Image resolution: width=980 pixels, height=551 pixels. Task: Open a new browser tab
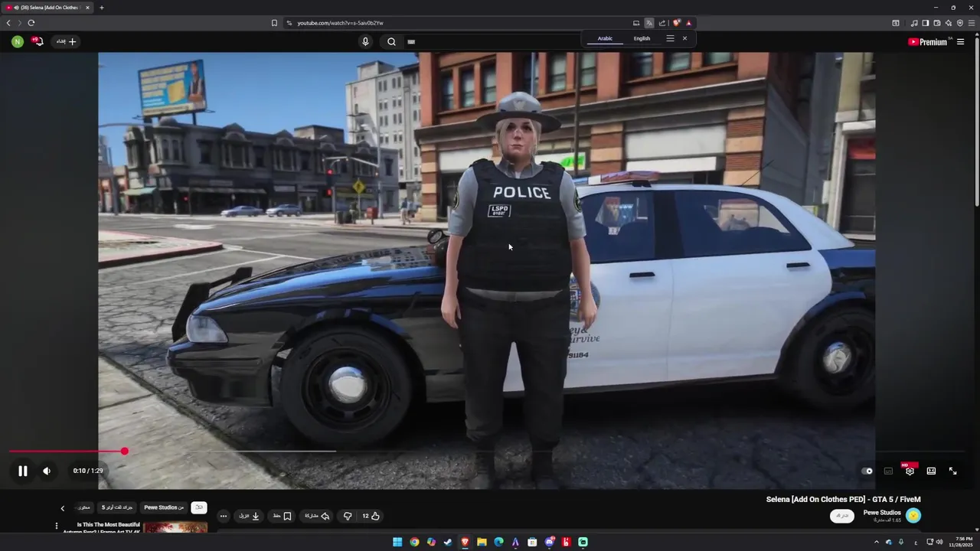[102, 8]
